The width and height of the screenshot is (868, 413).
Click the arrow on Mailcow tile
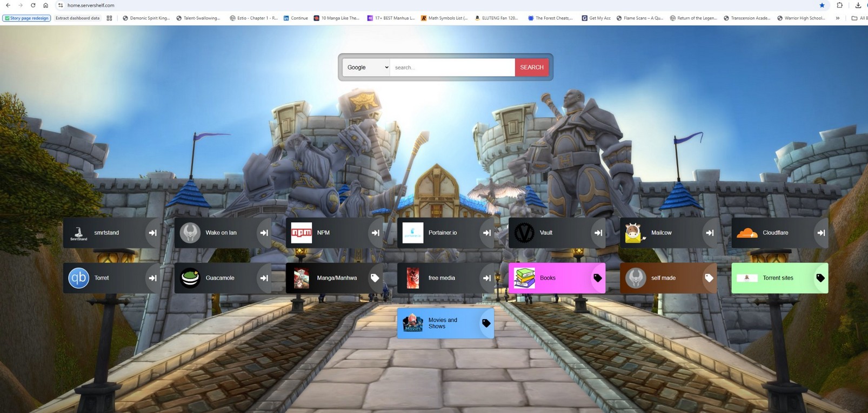tap(710, 233)
